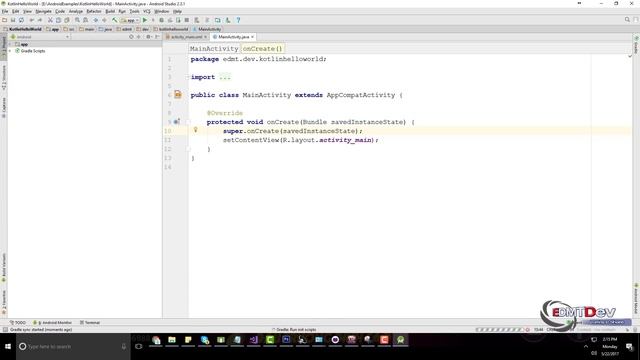Run the app with the green play button
The width and height of the screenshot is (640, 360).
click(144, 20)
